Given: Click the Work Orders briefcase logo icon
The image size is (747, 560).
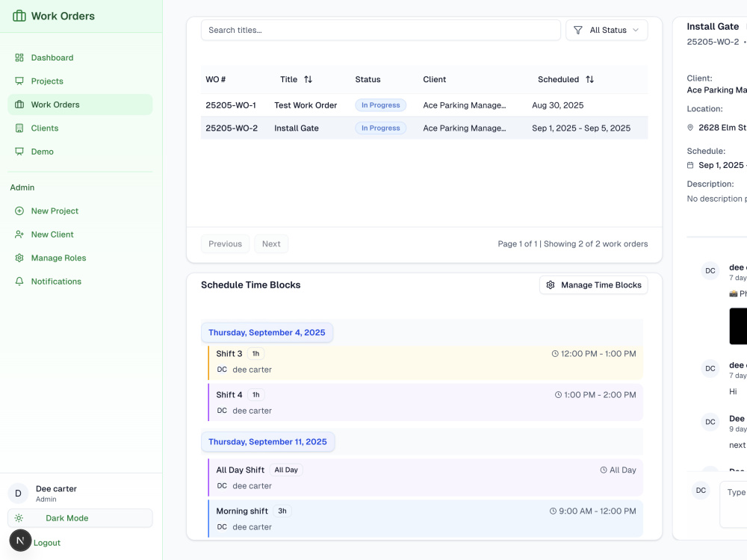Looking at the screenshot, I should 19,16.
